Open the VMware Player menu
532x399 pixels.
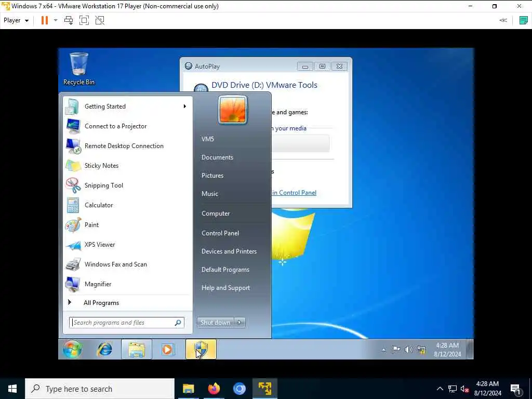(x=16, y=20)
